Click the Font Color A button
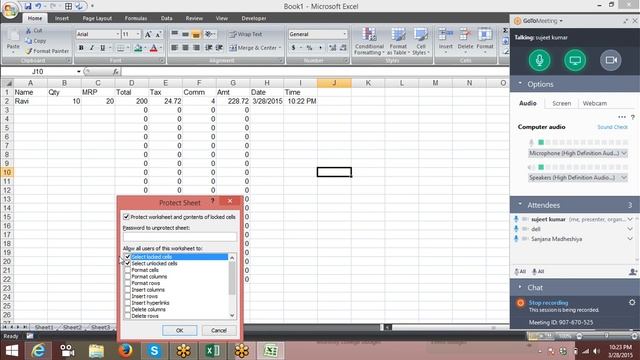Viewport: 640px width, 360px height. click(x=153, y=48)
